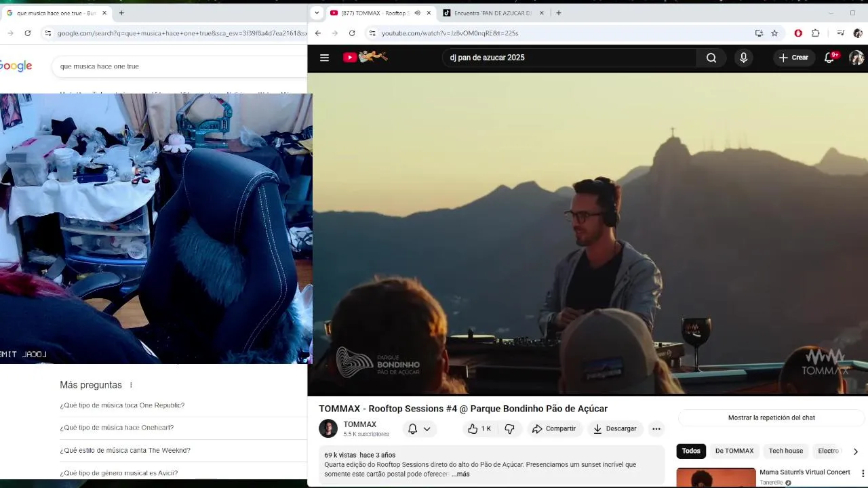Click the Google address bar URL
This screenshot has width=868, height=488.
182,33
